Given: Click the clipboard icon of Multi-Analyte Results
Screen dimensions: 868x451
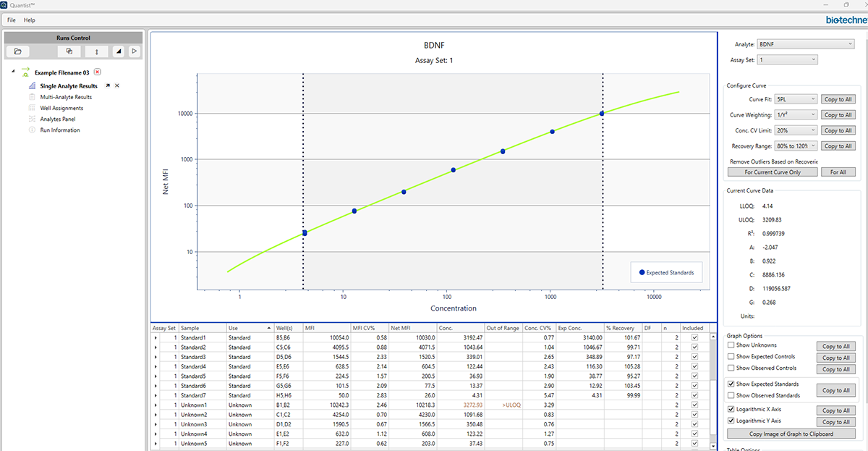Looking at the screenshot, I should point(32,97).
